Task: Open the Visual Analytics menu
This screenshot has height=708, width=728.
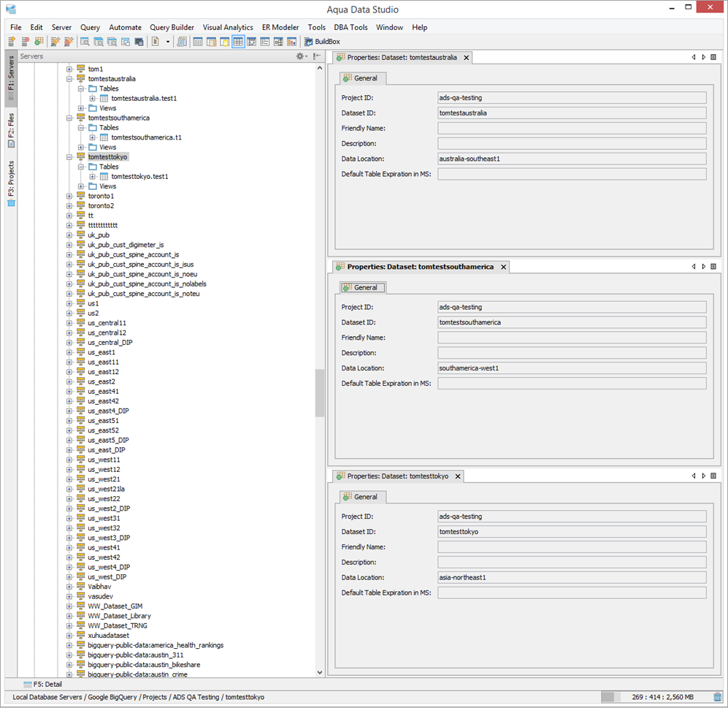Action: [228, 28]
